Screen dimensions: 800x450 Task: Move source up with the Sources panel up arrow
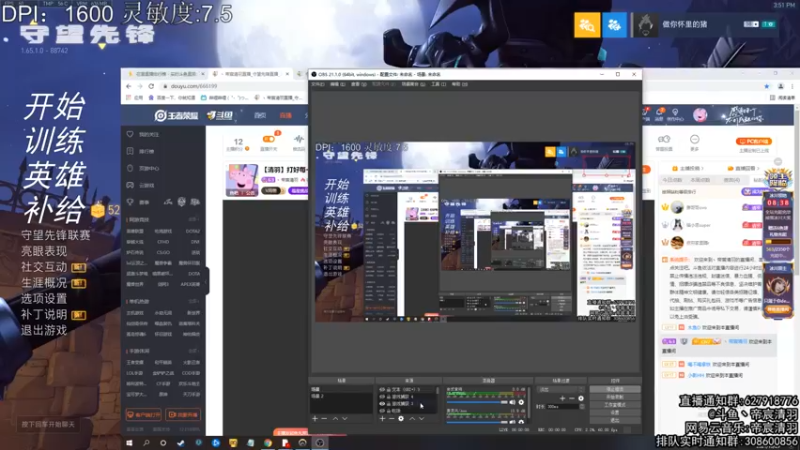tap(412, 418)
